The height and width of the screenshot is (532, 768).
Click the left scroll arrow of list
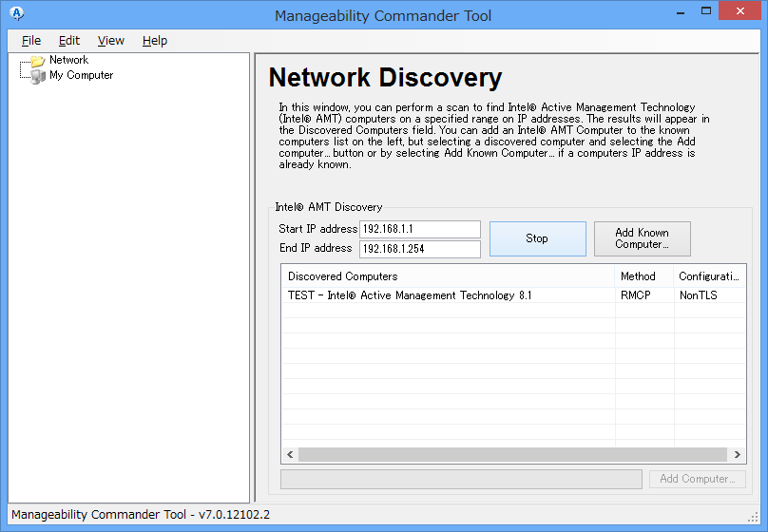point(290,455)
